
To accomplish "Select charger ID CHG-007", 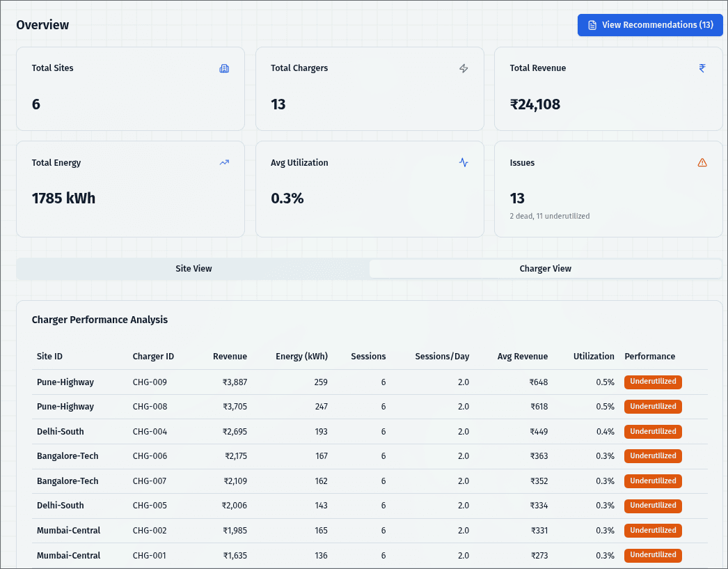I will [x=150, y=481].
